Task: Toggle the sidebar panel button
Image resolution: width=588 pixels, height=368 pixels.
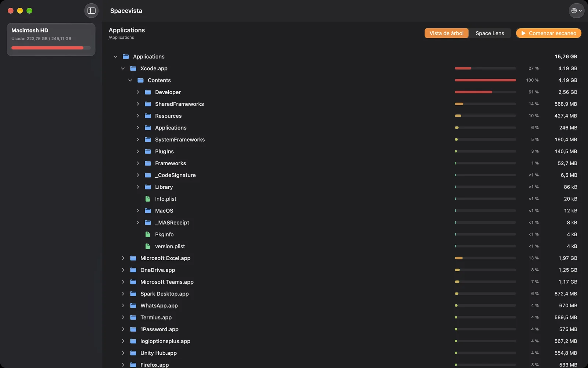Action: (92, 11)
